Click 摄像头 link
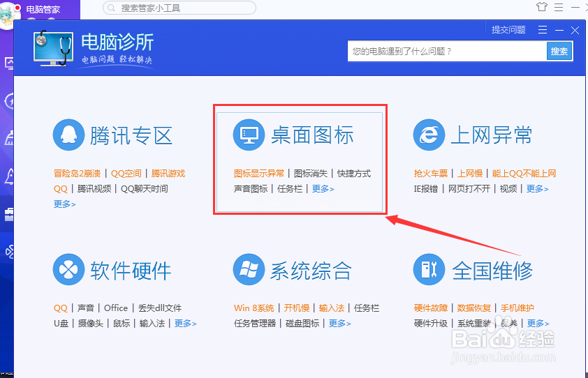The width and height of the screenshot is (588, 378). pyautogui.click(x=90, y=324)
